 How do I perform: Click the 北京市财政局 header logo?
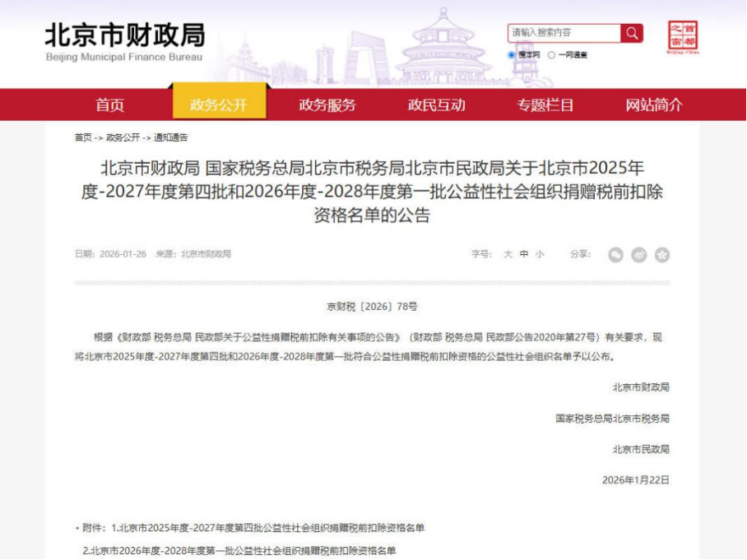tap(124, 41)
